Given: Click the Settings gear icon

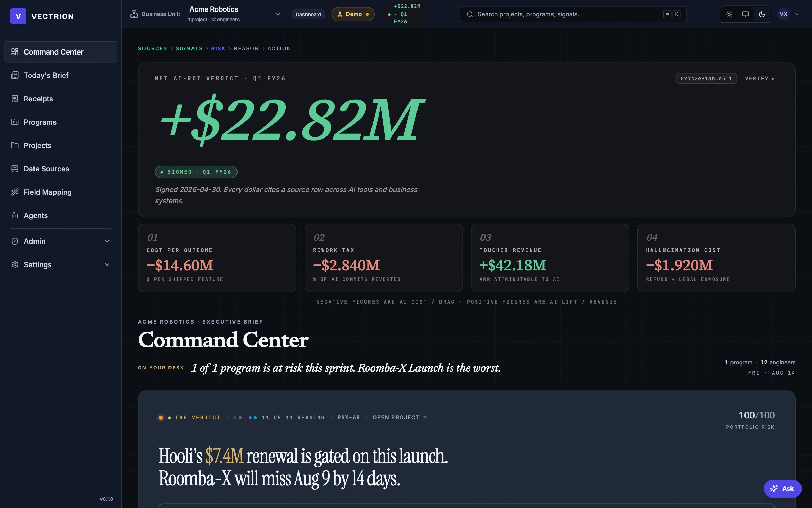Looking at the screenshot, I should tap(15, 264).
